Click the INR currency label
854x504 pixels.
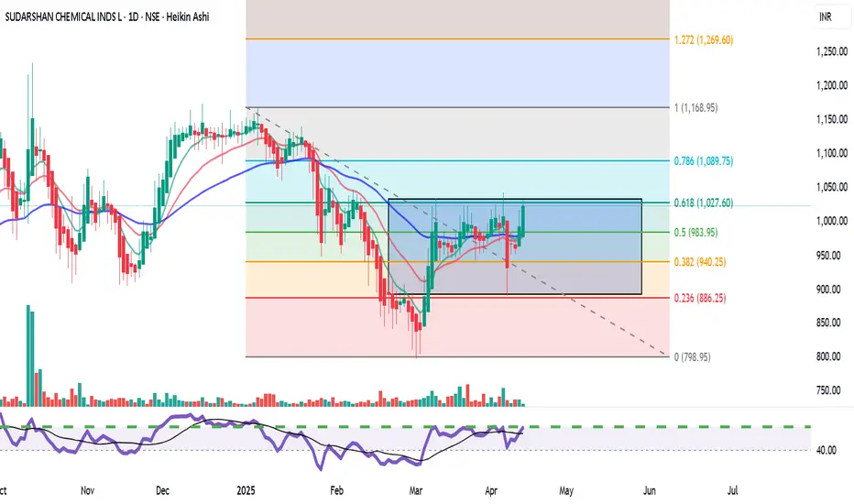pyautogui.click(x=825, y=16)
